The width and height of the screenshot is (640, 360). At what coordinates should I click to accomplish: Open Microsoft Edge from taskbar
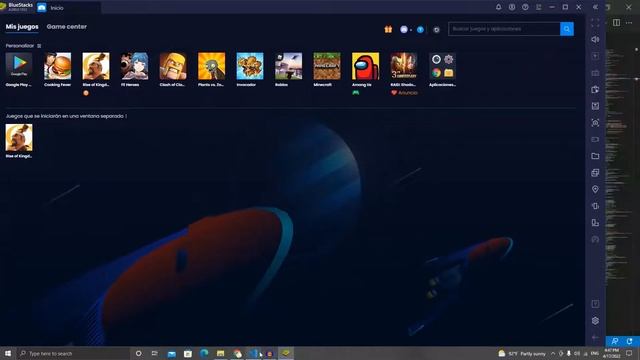click(204, 353)
